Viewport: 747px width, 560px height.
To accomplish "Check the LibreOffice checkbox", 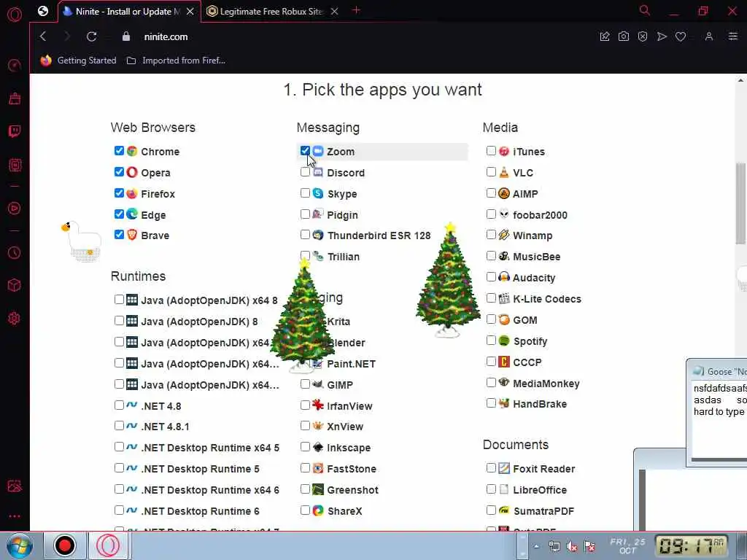I will (x=491, y=489).
